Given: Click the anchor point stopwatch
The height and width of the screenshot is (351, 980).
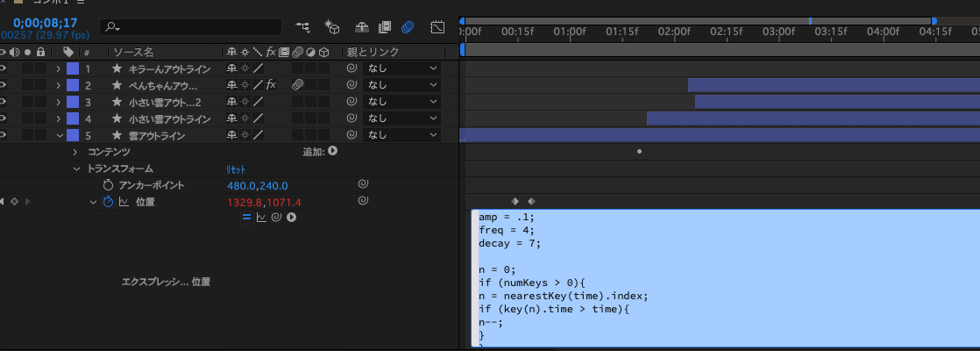Looking at the screenshot, I should 108,185.
